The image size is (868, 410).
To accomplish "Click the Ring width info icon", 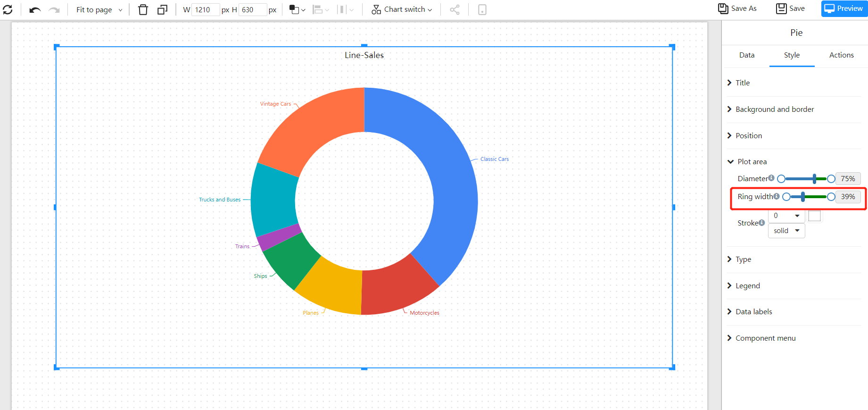I will pyautogui.click(x=776, y=196).
